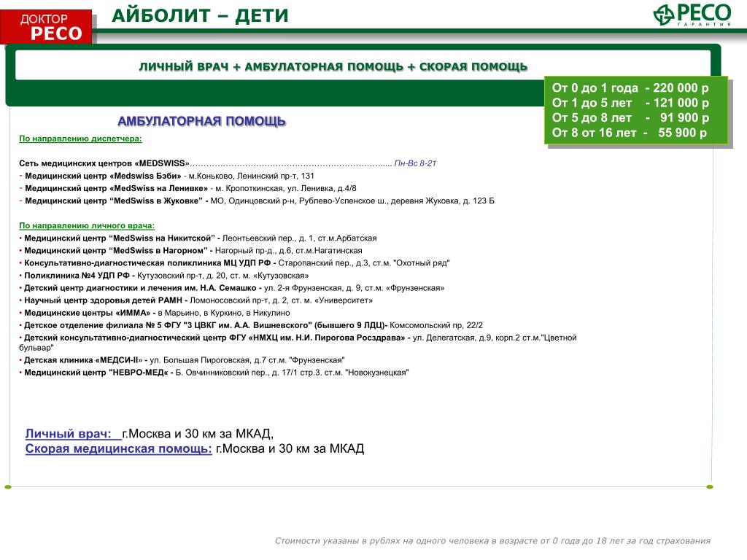Click the Пн-Вс 8-21 schedule text
The height and width of the screenshot is (560, 747).
[x=415, y=163]
